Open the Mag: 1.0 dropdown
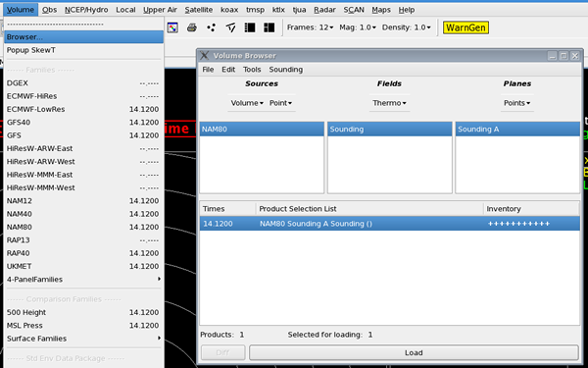Viewport: 588px width, 368px height. pyautogui.click(x=358, y=27)
